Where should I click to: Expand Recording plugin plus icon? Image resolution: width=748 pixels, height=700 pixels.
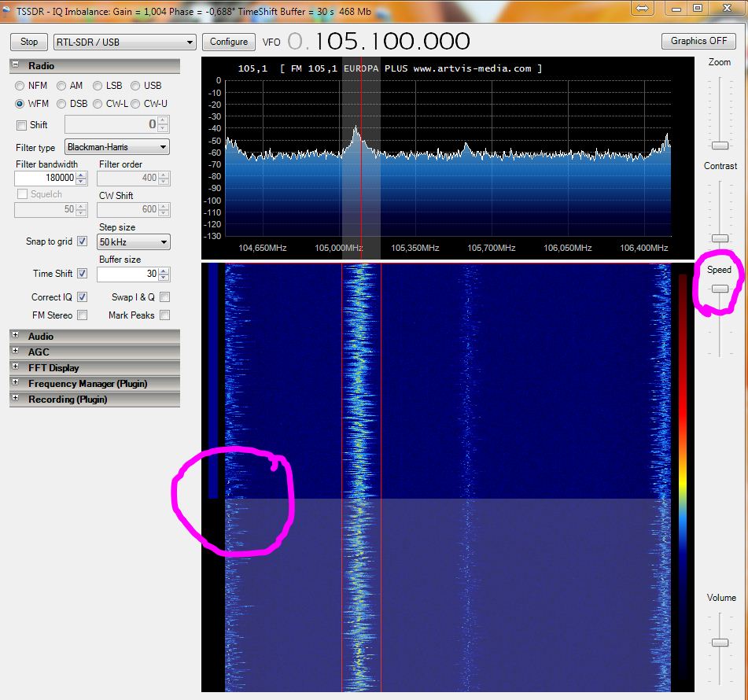(16, 399)
